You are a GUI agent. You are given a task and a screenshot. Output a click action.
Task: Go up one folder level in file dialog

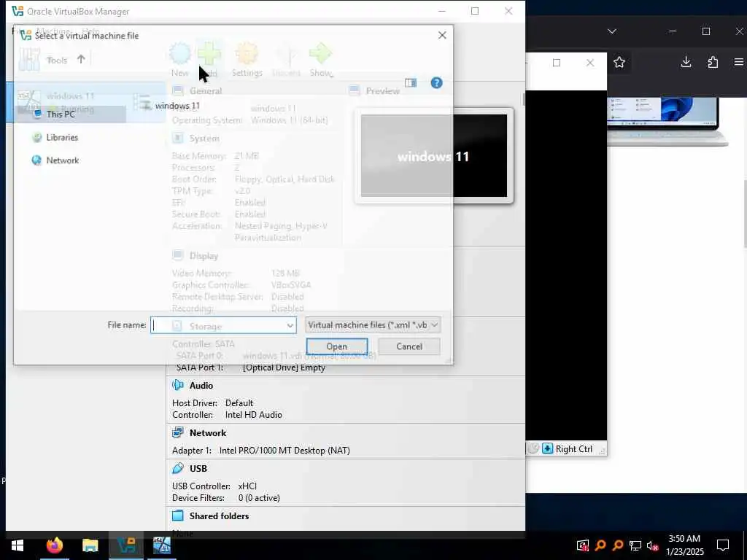(81, 59)
